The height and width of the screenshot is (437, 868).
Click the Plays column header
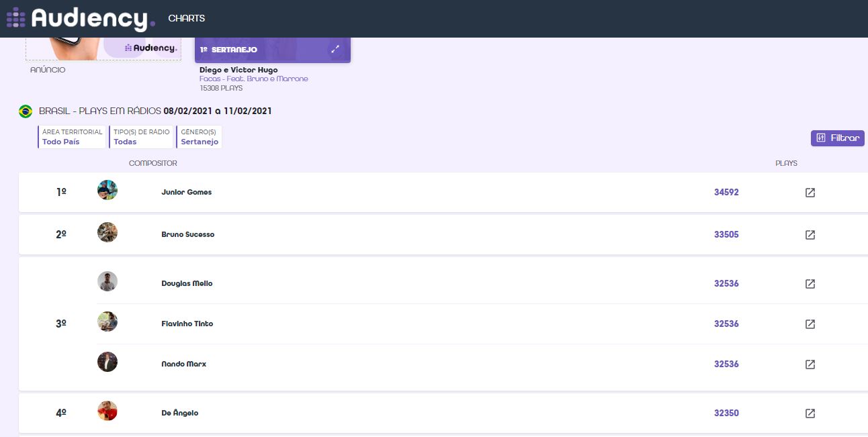click(x=787, y=163)
